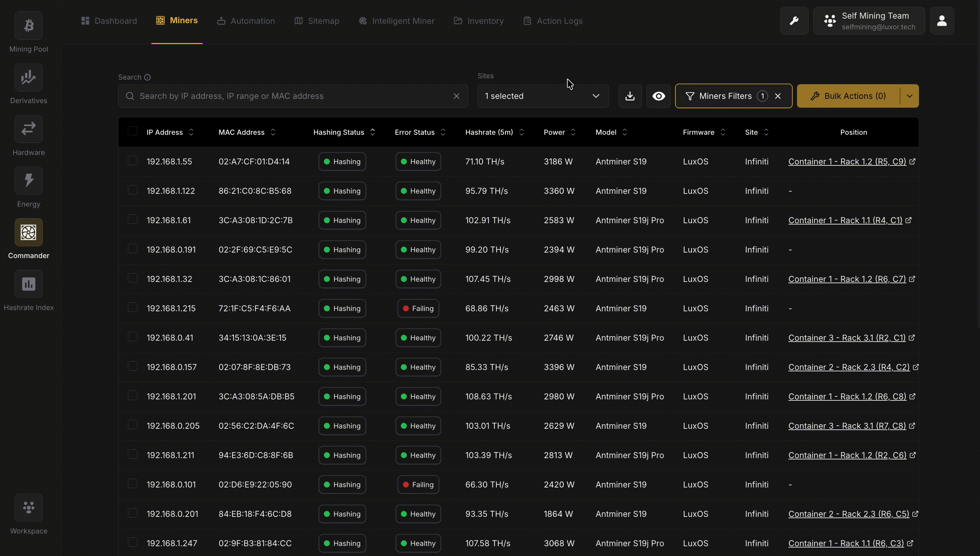Open the user profile avatar
Viewport: 980px width, 556px height.
(942, 21)
